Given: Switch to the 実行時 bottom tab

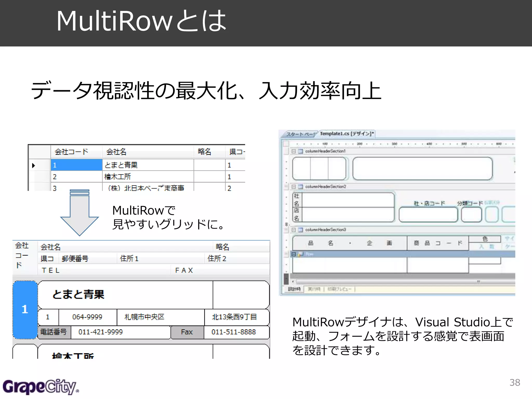Looking at the screenshot, I should tap(314, 289).
